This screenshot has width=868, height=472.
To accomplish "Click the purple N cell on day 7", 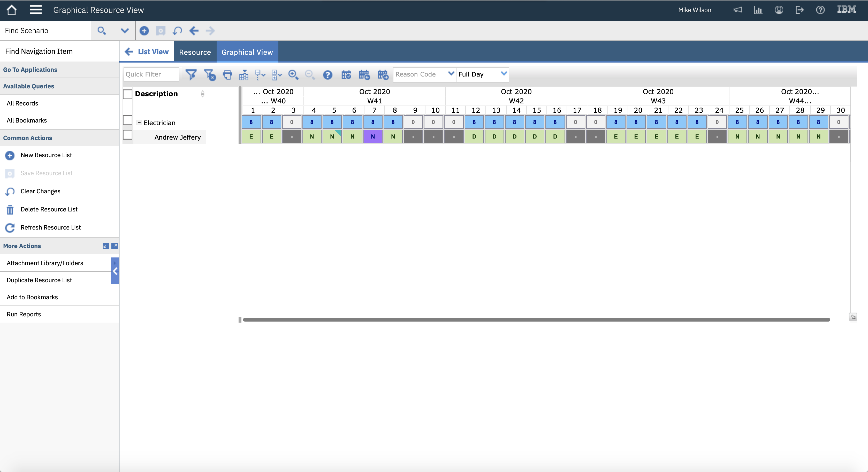I will coord(373,136).
